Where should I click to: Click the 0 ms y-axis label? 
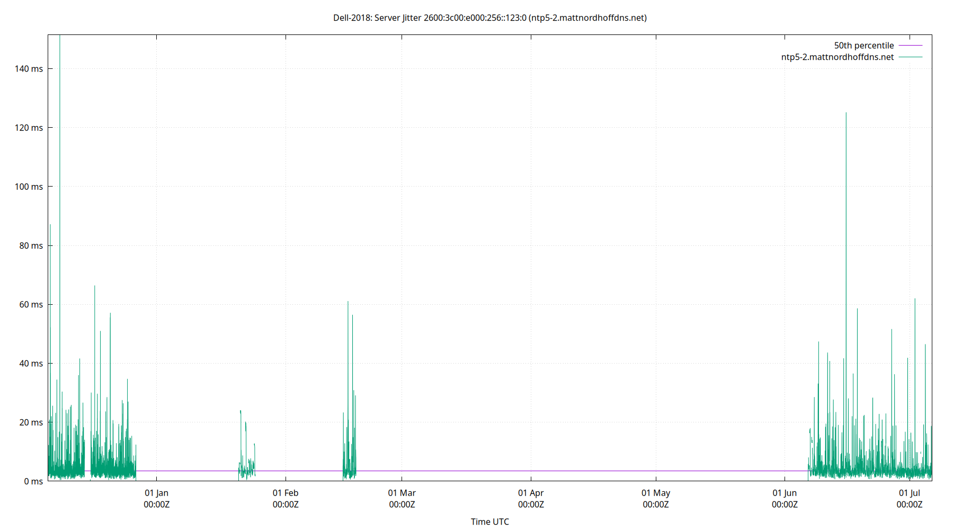click(33, 481)
